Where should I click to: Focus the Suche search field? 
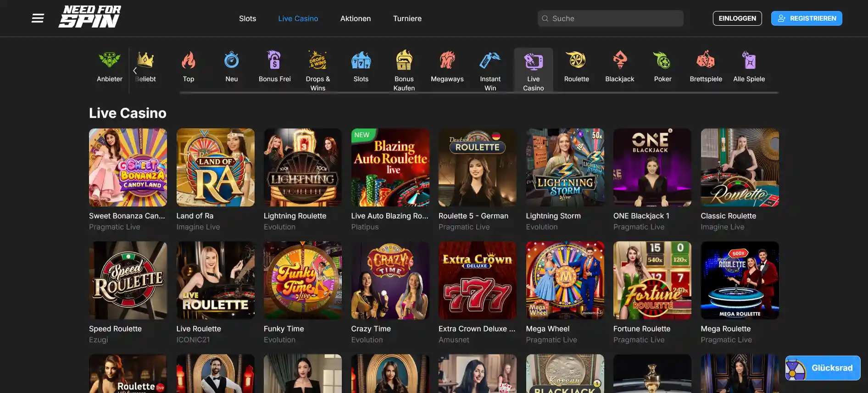(x=611, y=18)
